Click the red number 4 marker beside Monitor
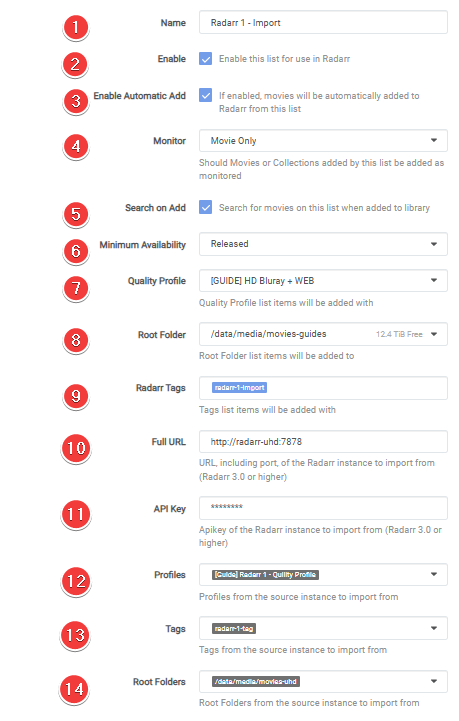This screenshot has width=459, height=721. tap(76, 146)
